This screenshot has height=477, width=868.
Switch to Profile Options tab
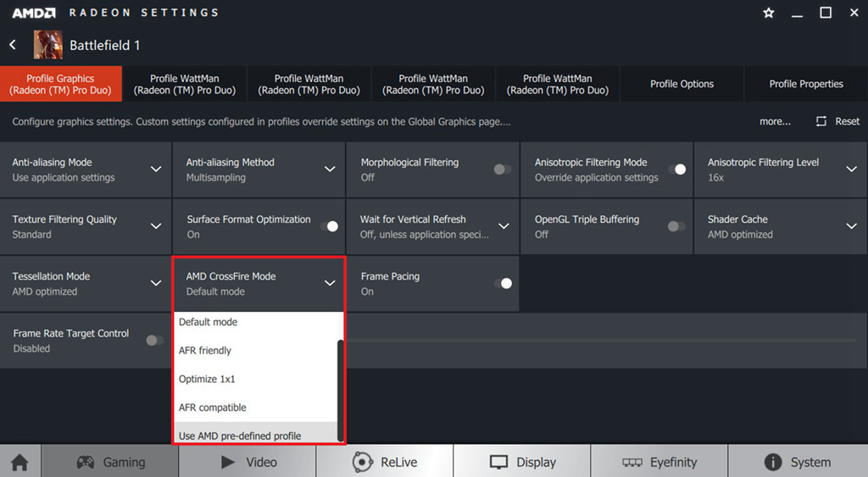click(682, 84)
